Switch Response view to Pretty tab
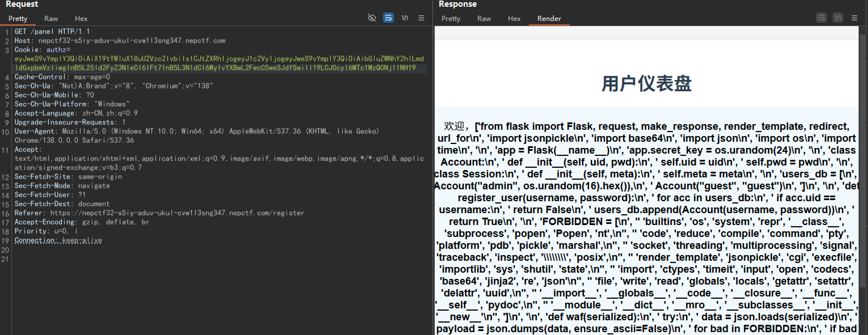Viewport: 868px width, 335px height. [451, 18]
